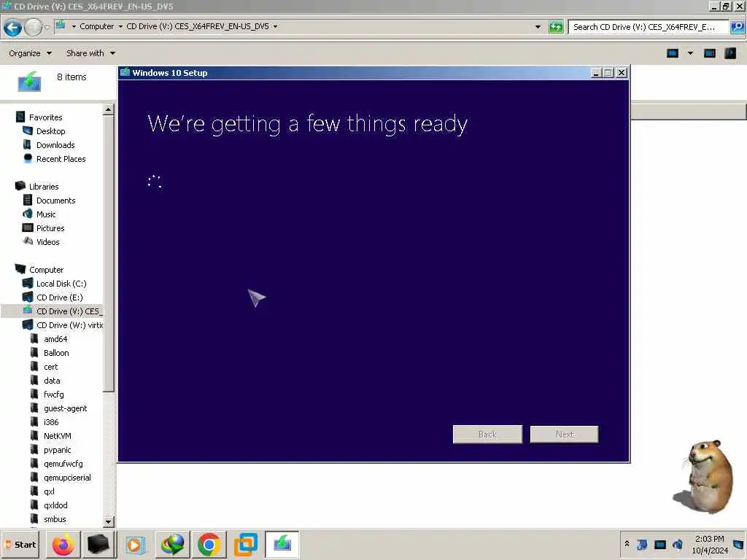Screen dimensions: 747x560
Task: Click the volume icon in the system tray
Action: pos(678,544)
